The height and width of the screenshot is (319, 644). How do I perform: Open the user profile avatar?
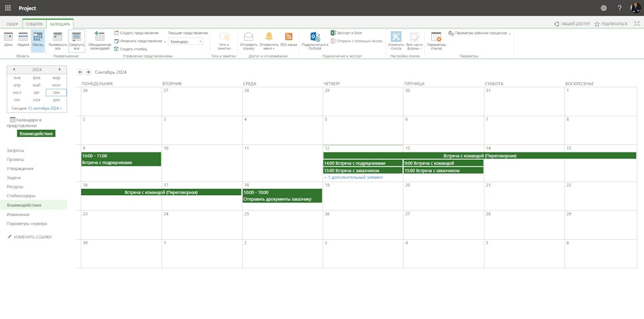(635, 8)
